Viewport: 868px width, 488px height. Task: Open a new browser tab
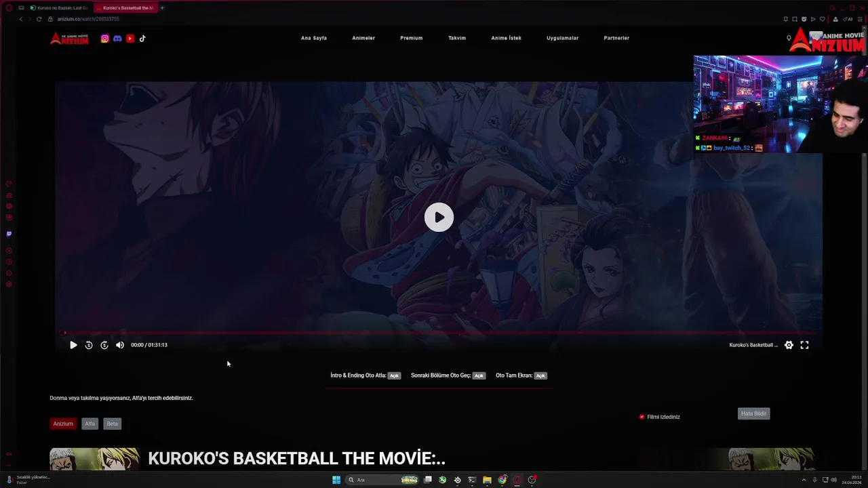click(162, 7)
